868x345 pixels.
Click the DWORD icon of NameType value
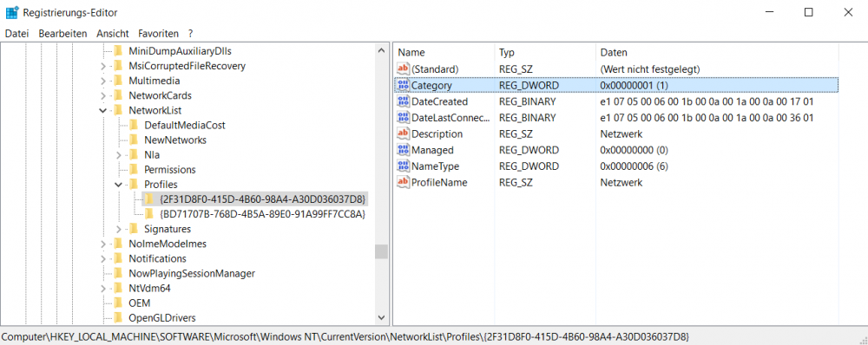[403, 166]
